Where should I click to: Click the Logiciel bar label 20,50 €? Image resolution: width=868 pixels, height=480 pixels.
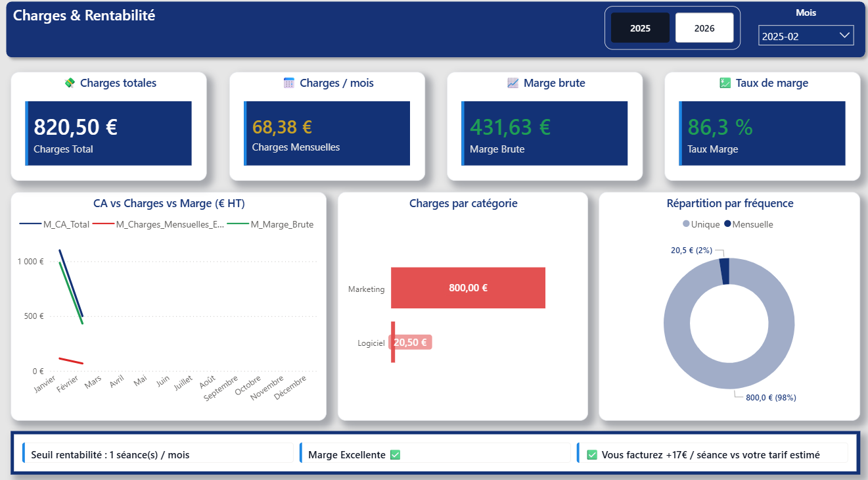click(x=410, y=342)
